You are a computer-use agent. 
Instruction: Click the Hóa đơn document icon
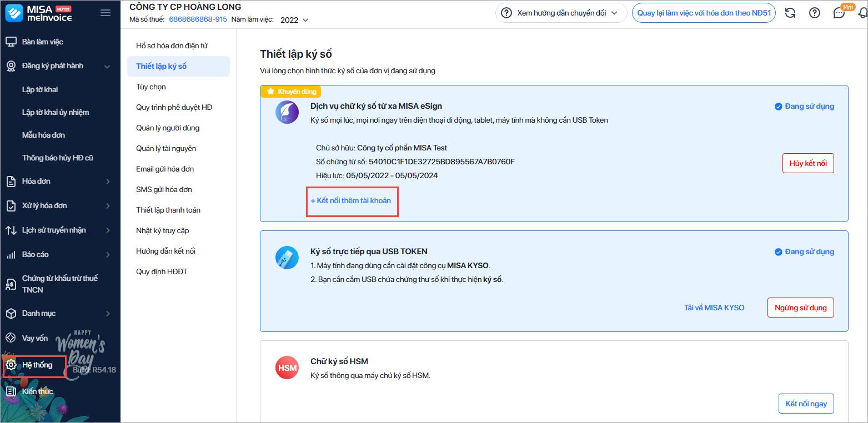[11, 182]
